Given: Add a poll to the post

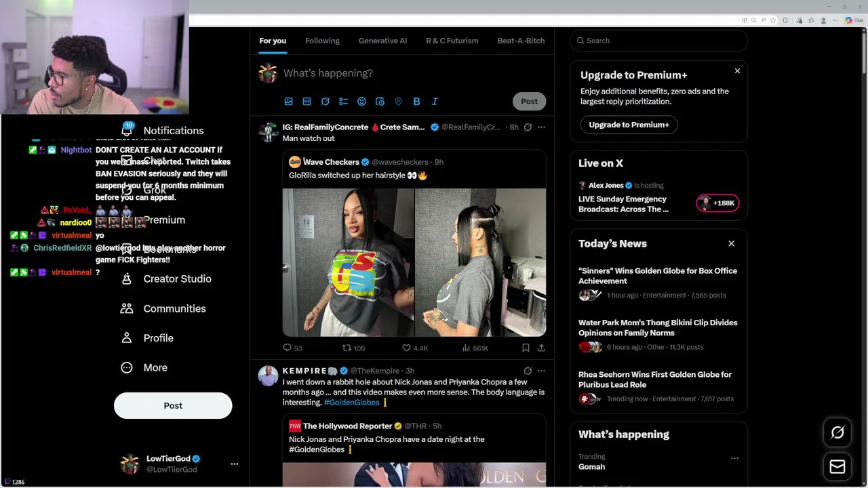Looking at the screenshot, I should tap(343, 102).
